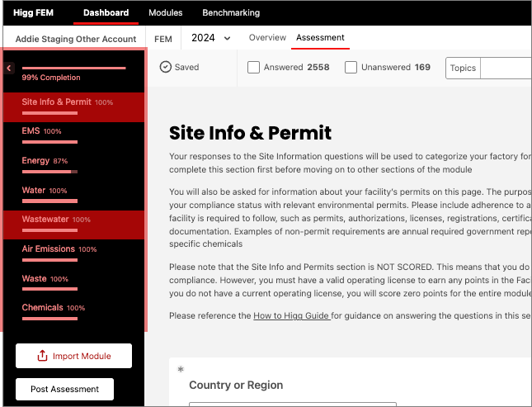Collapse the sidebar with the left chevron

pos(8,69)
